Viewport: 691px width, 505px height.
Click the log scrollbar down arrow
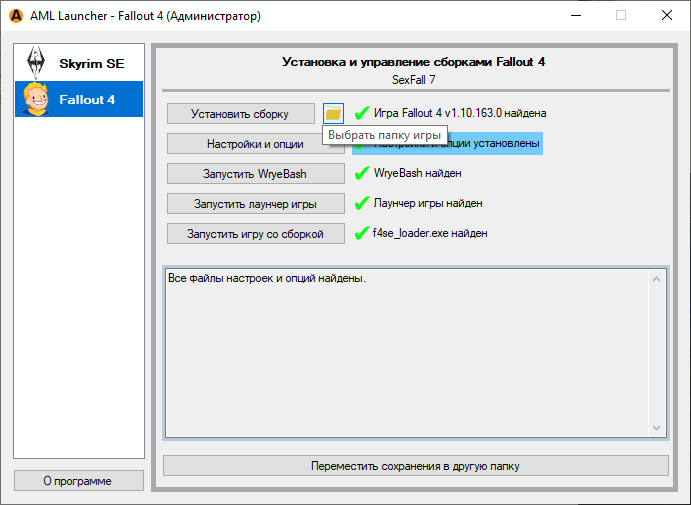(657, 427)
